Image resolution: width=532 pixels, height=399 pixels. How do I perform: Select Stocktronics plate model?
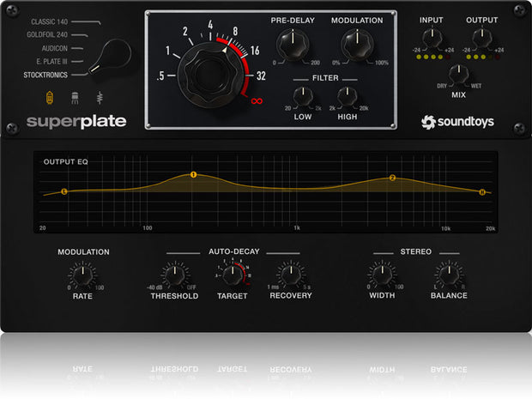click(45, 75)
